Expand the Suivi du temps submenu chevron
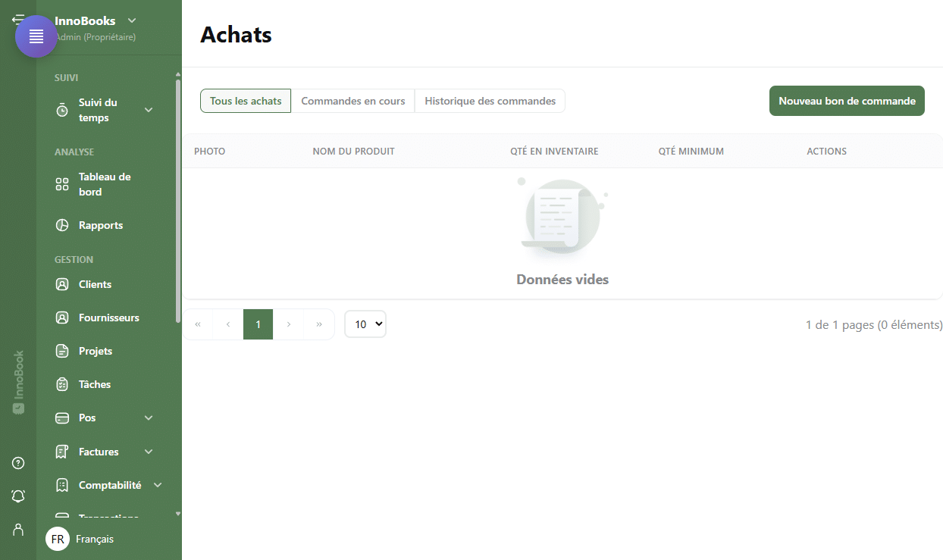This screenshot has height=560, width=943. 149,110
